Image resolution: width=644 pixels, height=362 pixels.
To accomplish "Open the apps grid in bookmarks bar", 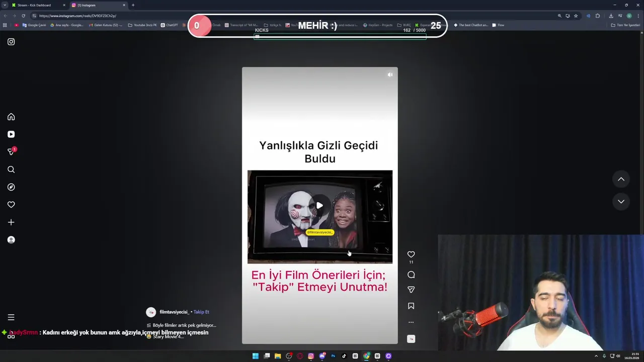I will coord(5,25).
